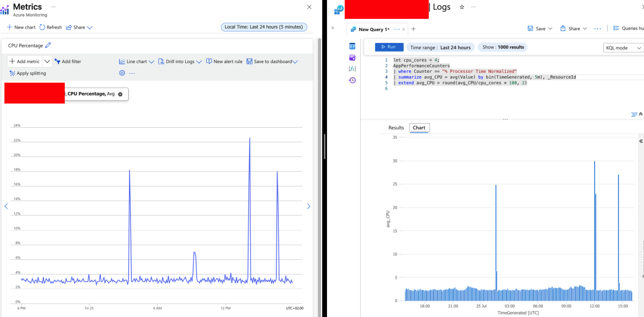This screenshot has width=644, height=317.
Task: Collapse the query editor with double chevron
Action: pyautogui.click(x=641, y=114)
